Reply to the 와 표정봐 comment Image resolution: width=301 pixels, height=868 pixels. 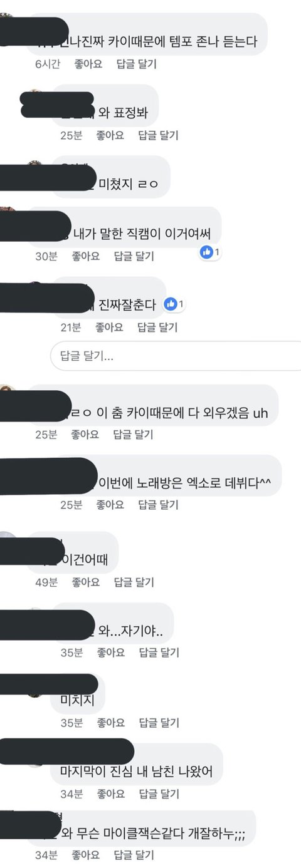tap(157, 135)
